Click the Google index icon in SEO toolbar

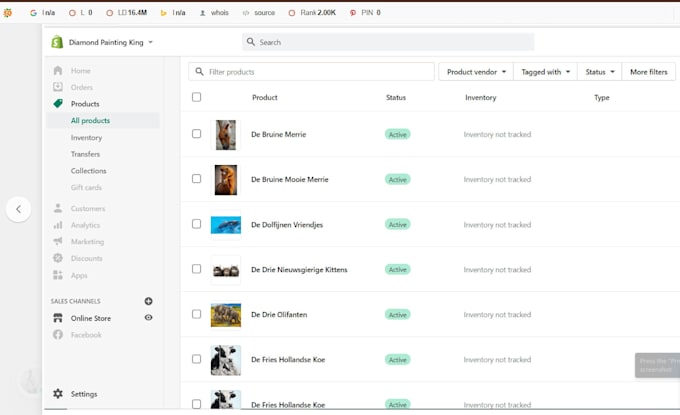tap(33, 13)
